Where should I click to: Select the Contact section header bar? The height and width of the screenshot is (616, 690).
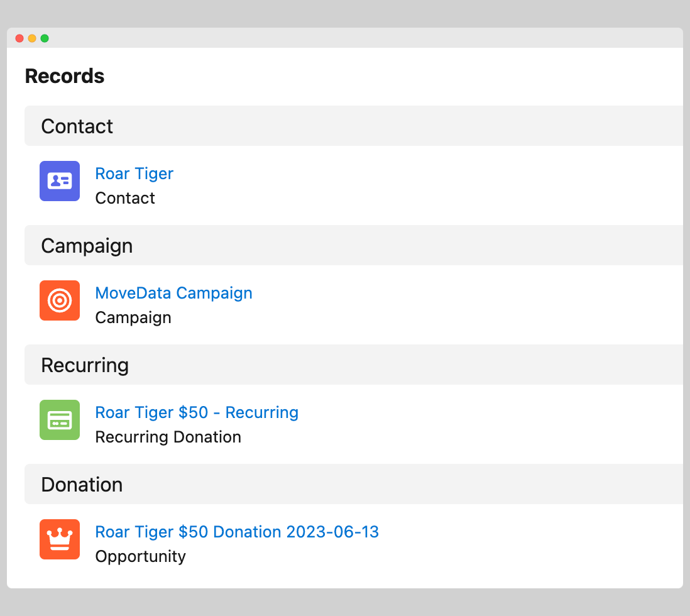[x=353, y=126]
